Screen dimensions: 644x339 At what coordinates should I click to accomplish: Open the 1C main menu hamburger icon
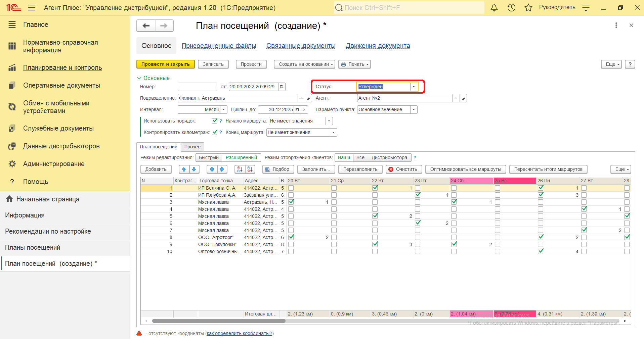point(32,7)
